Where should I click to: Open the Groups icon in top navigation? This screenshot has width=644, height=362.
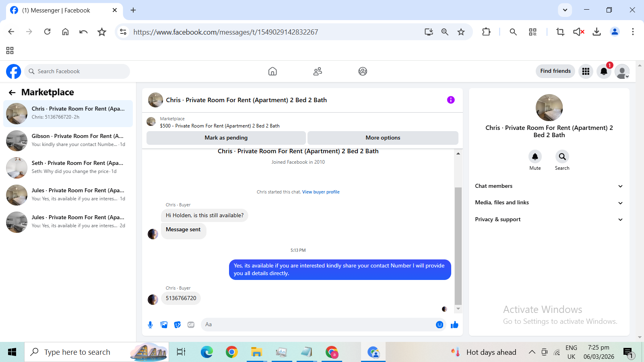pyautogui.click(x=363, y=72)
